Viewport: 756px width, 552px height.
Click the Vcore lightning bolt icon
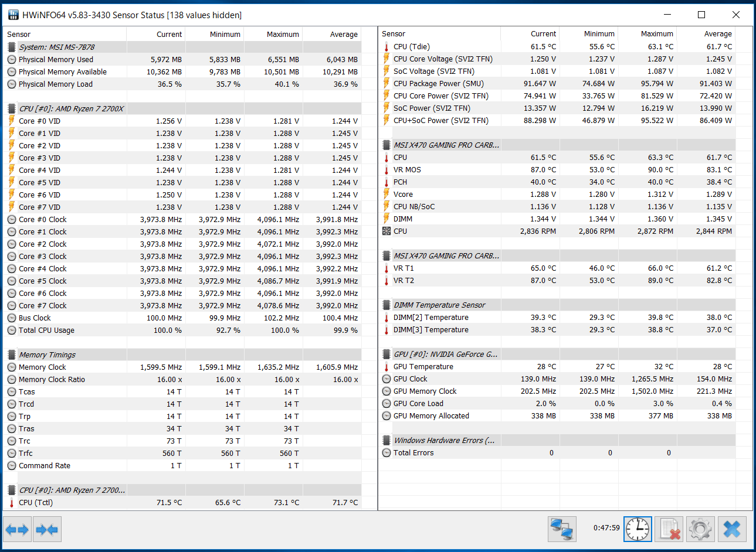click(x=387, y=194)
